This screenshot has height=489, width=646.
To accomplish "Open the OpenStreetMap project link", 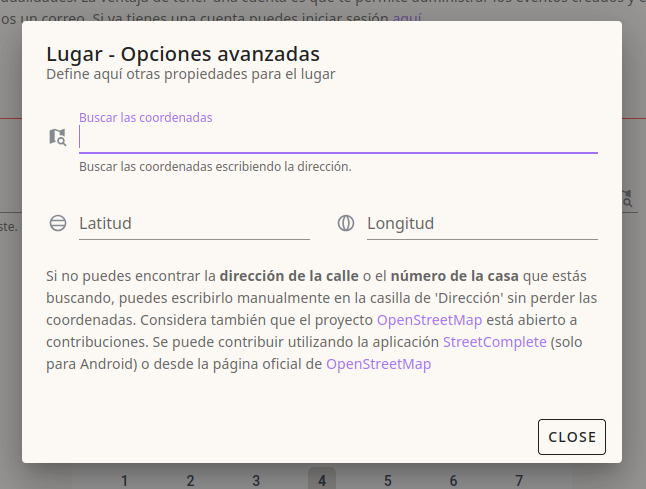I will pyautogui.click(x=429, y=320).
